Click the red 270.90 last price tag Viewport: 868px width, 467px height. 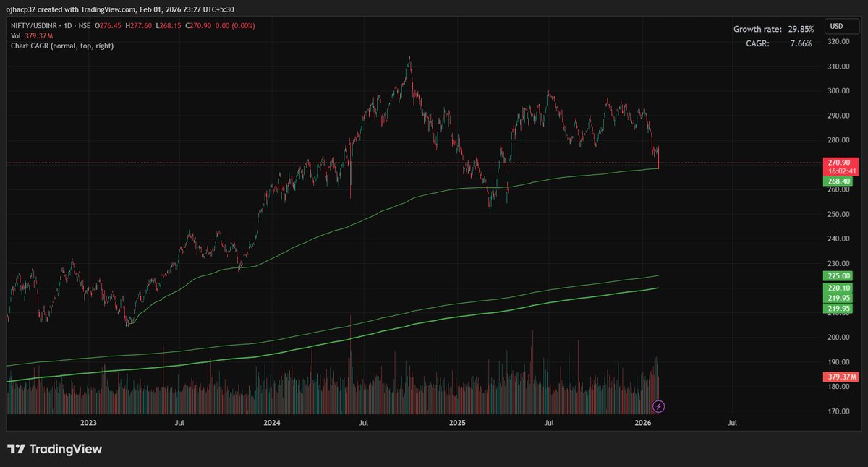[840, 163]
